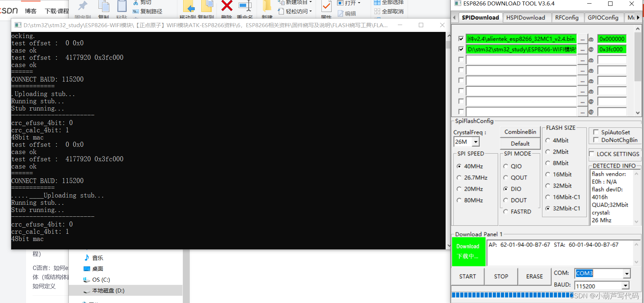
Task: Click the ERASE button
Action: [x=535, y=277]
